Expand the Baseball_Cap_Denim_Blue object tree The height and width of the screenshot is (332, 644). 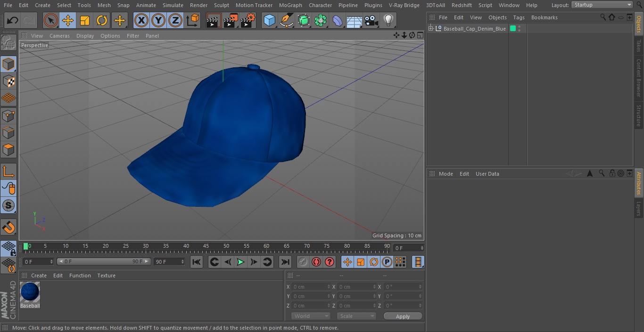coord(430,29)
